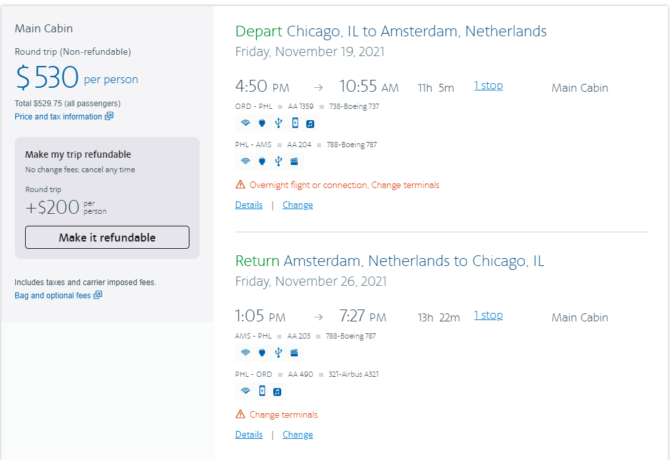This screenshot has height=460, width=670.
Task: Click USB icon on PHL-AMS segment AA 204
Action: [x=278, y=161]
